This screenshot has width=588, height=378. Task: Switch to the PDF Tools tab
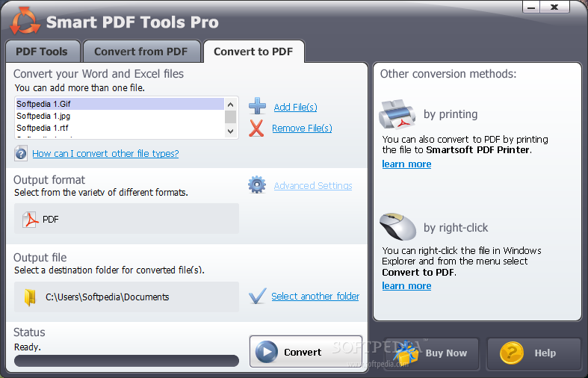tap(43, 52)
